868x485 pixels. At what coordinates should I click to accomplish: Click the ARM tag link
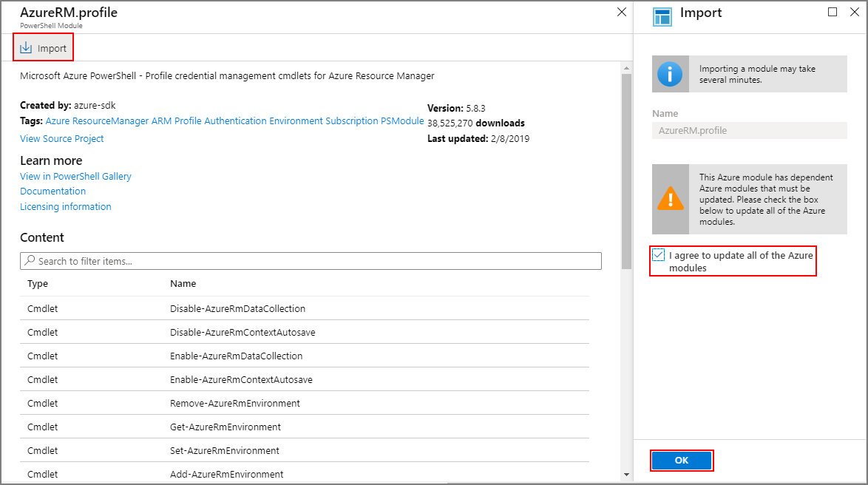pyautogui.click(x=161, y=121)
